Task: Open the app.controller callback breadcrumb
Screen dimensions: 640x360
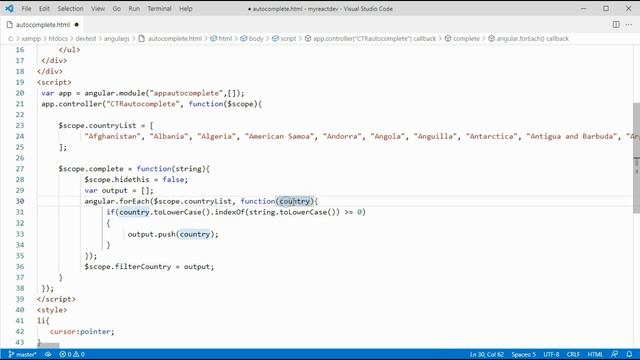Action: pyautogui.click(x=370, y=38)
